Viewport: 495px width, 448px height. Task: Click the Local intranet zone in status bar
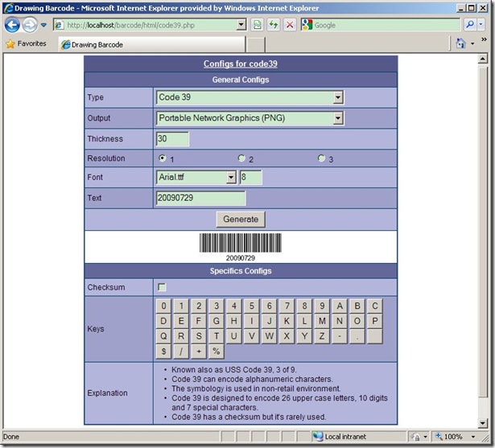point(340,437)
